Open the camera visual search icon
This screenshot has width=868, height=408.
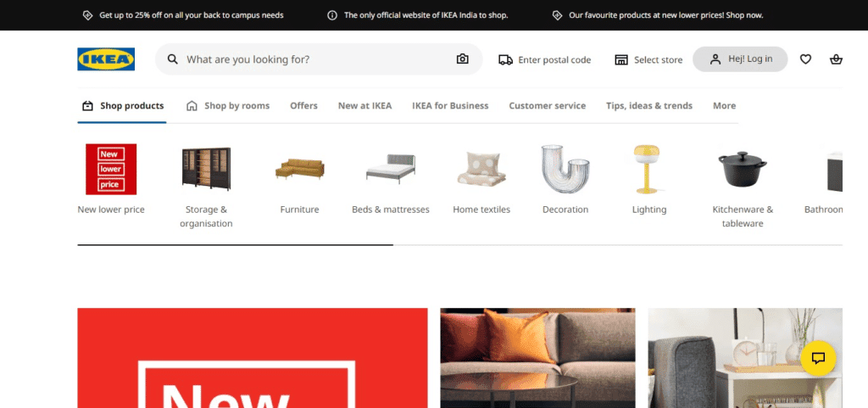(x=462, y=59)
